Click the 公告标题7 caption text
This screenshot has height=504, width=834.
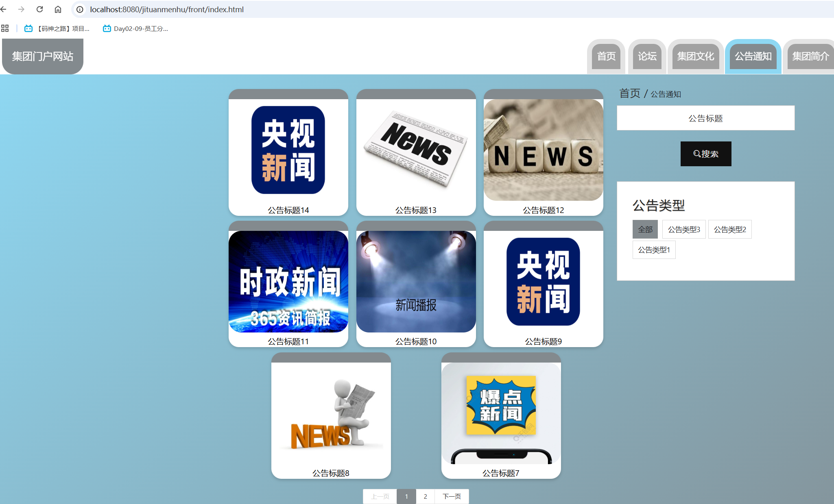[501, 473]
